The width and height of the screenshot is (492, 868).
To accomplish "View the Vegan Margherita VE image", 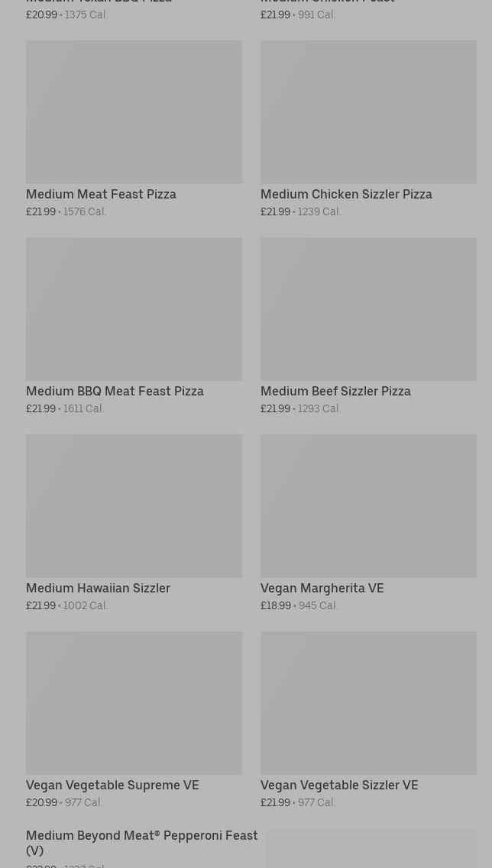I will coord(368,505).
